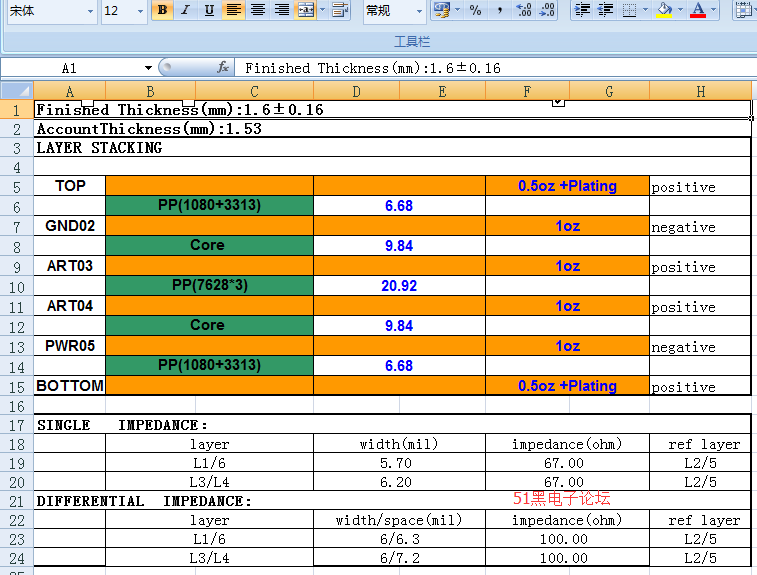757x575 pixels.
Task: Click the text direction icon
Action: 341,10
